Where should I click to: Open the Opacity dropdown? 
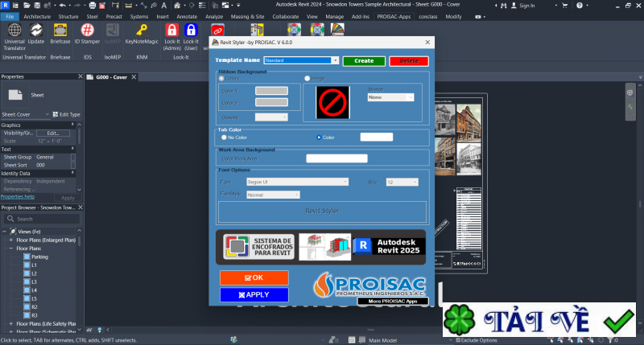coord(271,117)
